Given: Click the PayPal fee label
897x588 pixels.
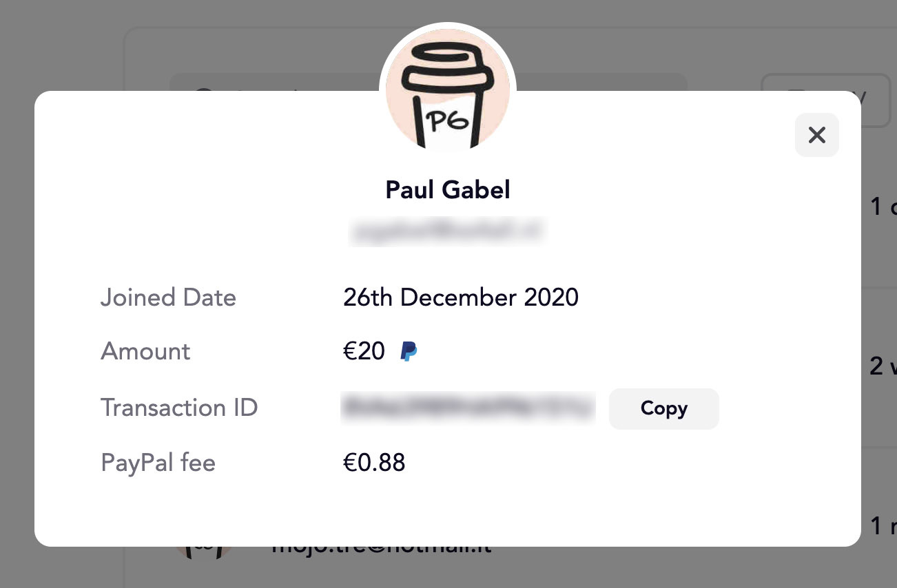Looking at the screenshot, I should pyautogui.click(x=158, y=463).
